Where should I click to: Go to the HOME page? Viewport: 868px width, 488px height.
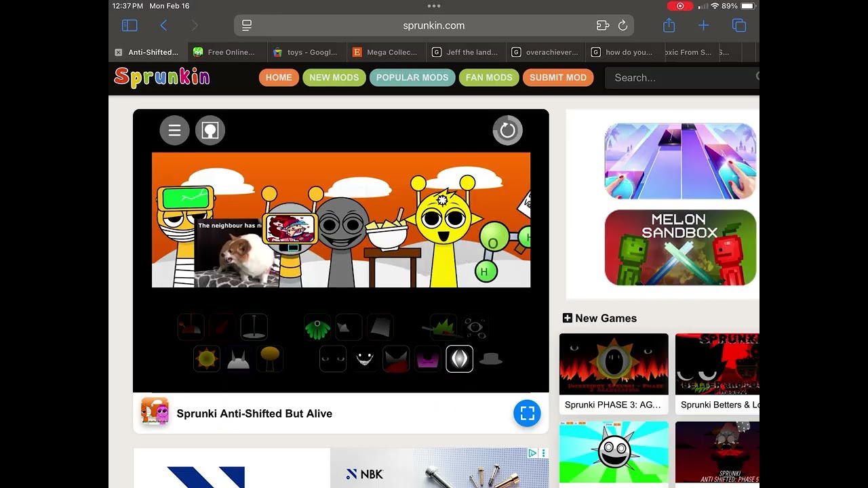[x=279, y=77]
